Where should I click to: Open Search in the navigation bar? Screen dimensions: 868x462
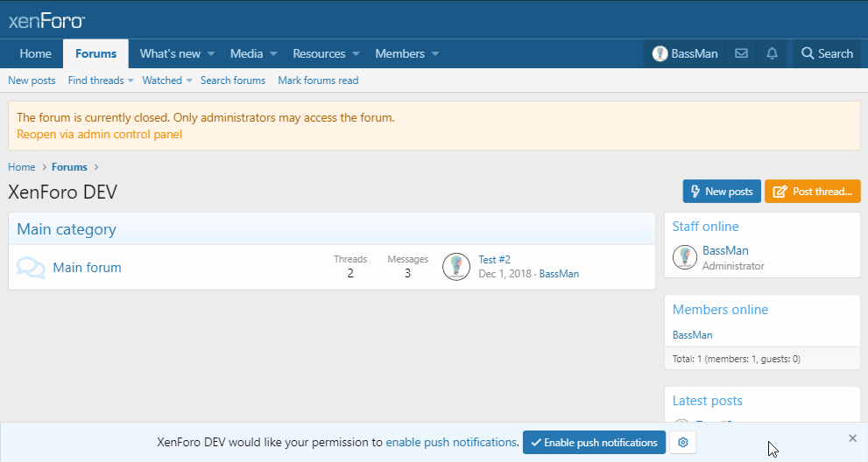[826, 53]
